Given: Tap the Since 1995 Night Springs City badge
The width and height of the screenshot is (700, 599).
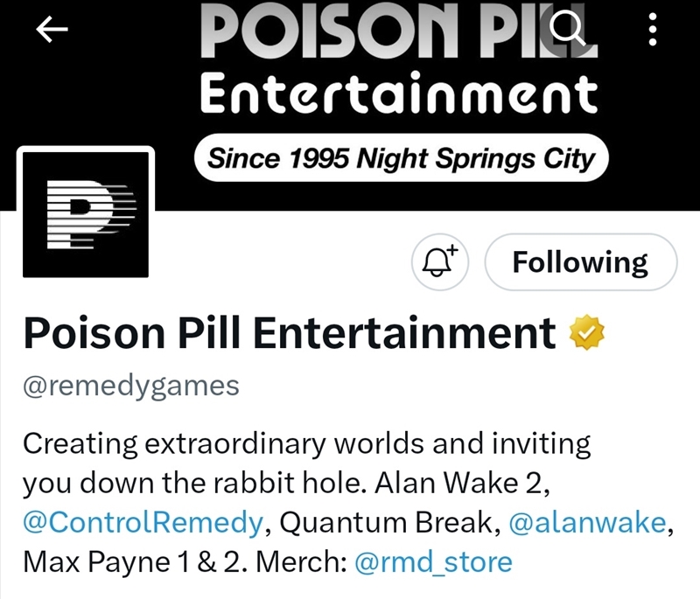Looking at the screenshot, I should click(402, 158).
